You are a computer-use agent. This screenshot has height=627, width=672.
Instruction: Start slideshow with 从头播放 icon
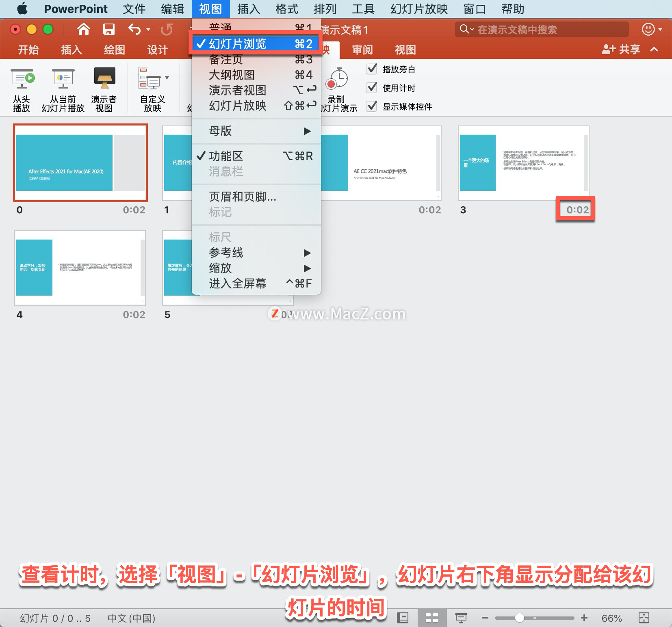[x=22, y=78]
